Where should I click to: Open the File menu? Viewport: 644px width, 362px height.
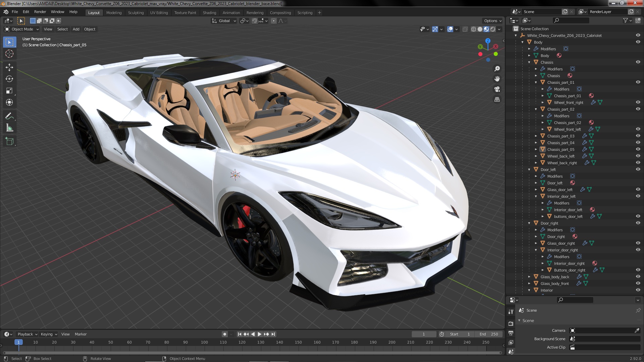pyautogui.click(x=15, y=12)
